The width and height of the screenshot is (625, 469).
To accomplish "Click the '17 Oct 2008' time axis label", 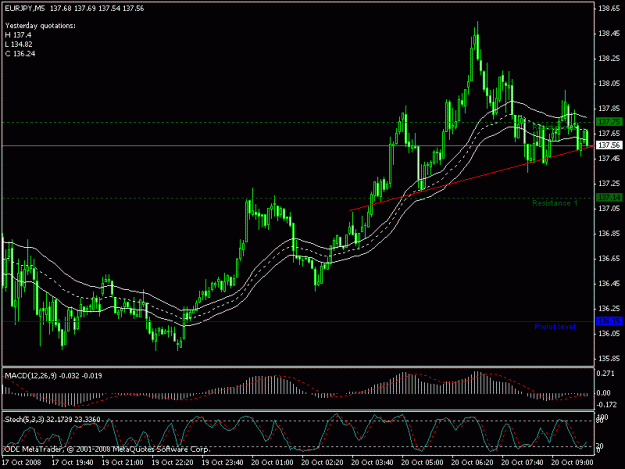I will pos(21,463).
